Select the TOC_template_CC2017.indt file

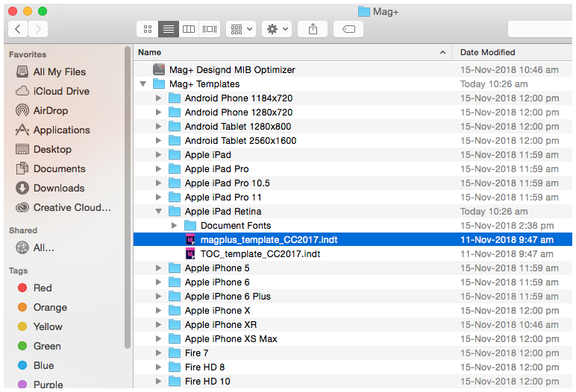[x=353, y=254]
